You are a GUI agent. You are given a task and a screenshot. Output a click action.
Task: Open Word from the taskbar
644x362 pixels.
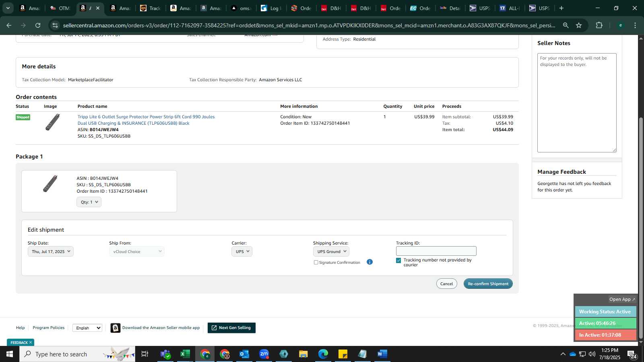pyautogui.click(x=382, y=354)
